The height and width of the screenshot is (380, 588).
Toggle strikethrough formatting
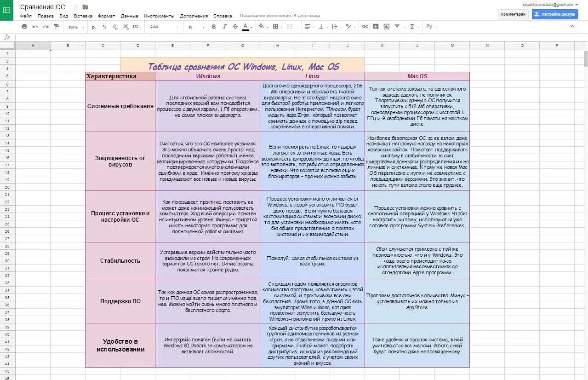pos(235,27)
